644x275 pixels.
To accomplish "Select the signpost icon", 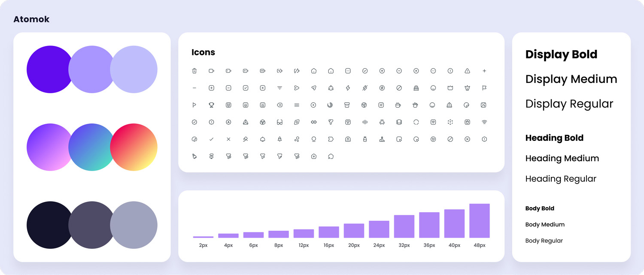I will [x=211, y=156].
